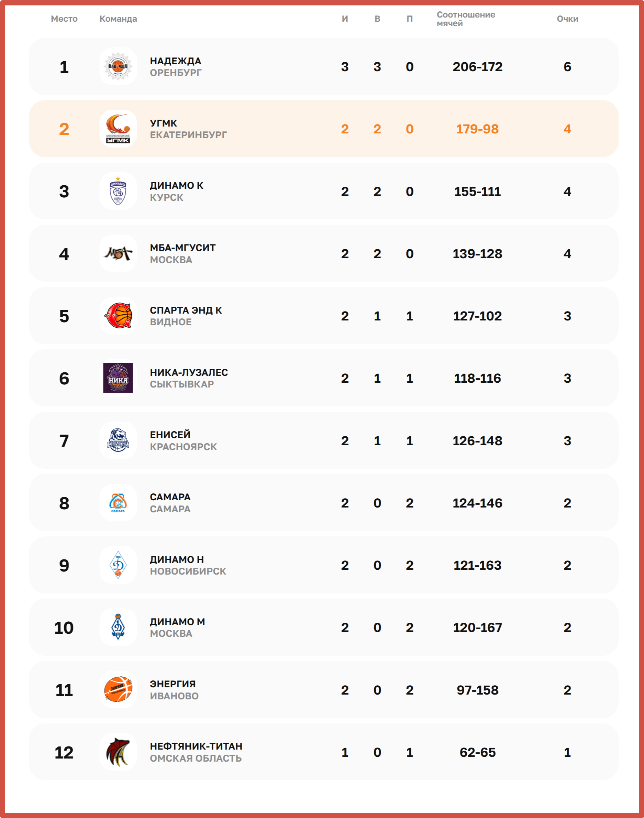Image resolution: width=644 pixels, height=818 pixels.
Task: Click the Место column header
Action: (x=64, y=19)
